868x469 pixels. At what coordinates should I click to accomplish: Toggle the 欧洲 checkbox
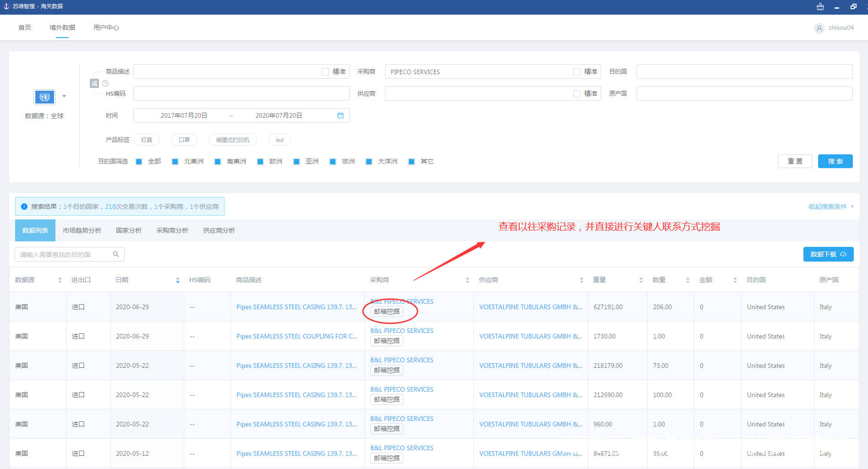pyautogui.click(x=260, y=162)
